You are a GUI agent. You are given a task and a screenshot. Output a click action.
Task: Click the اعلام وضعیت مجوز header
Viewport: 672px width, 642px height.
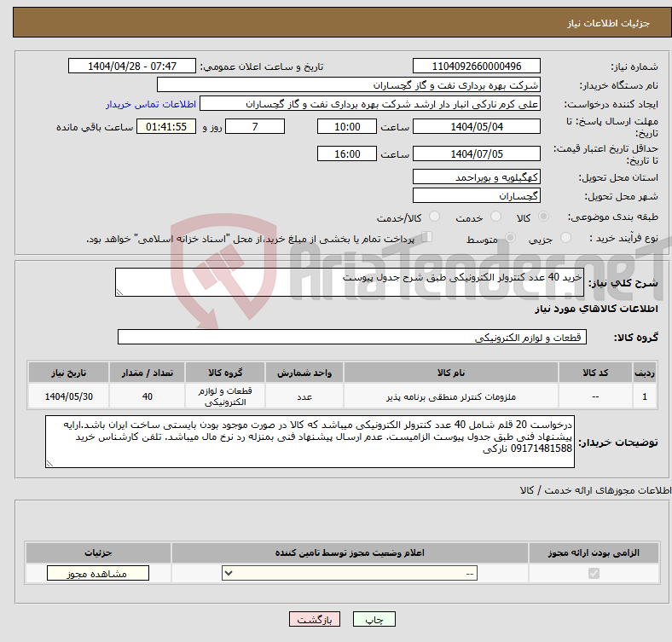point(350,552)
